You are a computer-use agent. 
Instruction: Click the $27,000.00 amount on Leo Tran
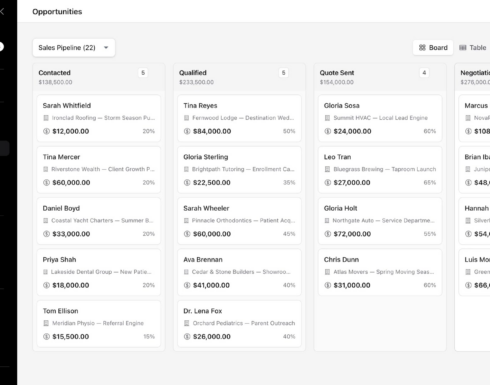[352, 183]
